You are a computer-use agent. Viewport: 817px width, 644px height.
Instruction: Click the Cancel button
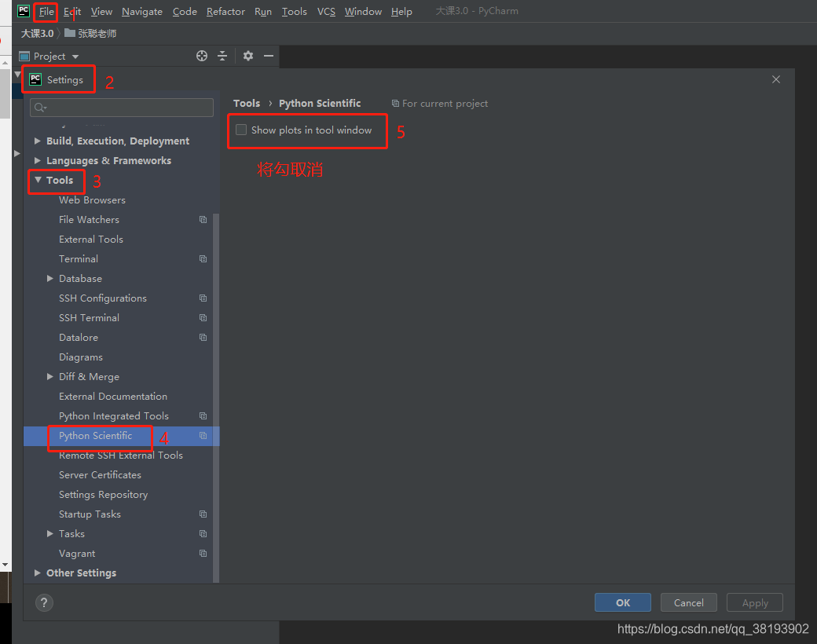689,603
